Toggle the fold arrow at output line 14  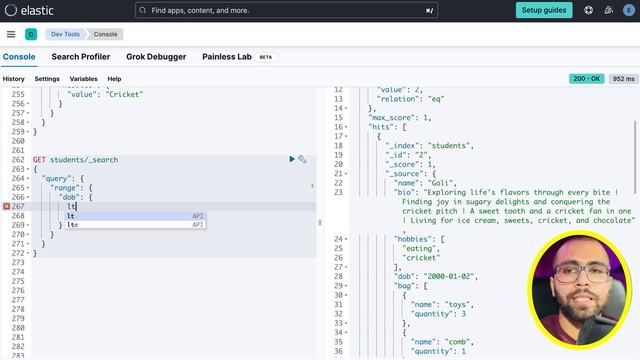click(x=346, y=108)
